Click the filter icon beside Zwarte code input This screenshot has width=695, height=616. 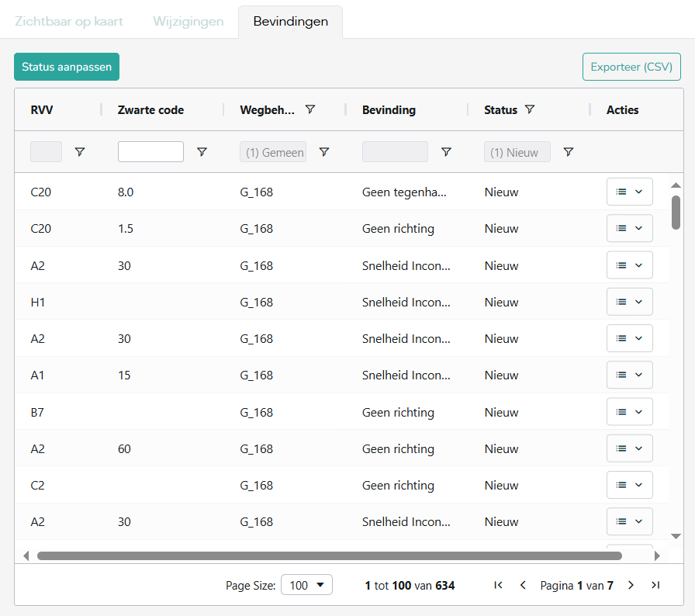tap(202, 152)
